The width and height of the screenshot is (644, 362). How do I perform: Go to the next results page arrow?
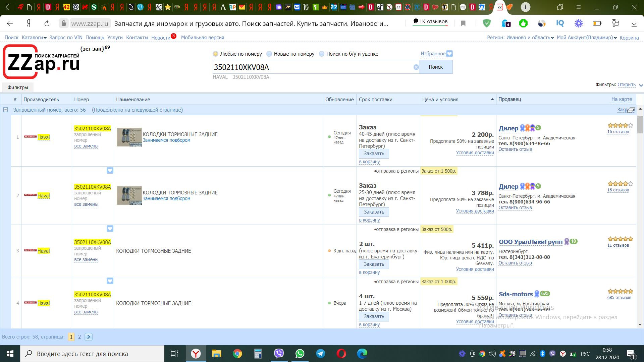point(89,337)
